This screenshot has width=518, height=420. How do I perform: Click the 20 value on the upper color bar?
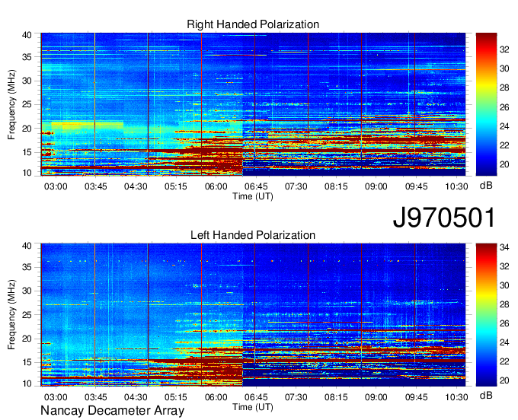point(504,164)
